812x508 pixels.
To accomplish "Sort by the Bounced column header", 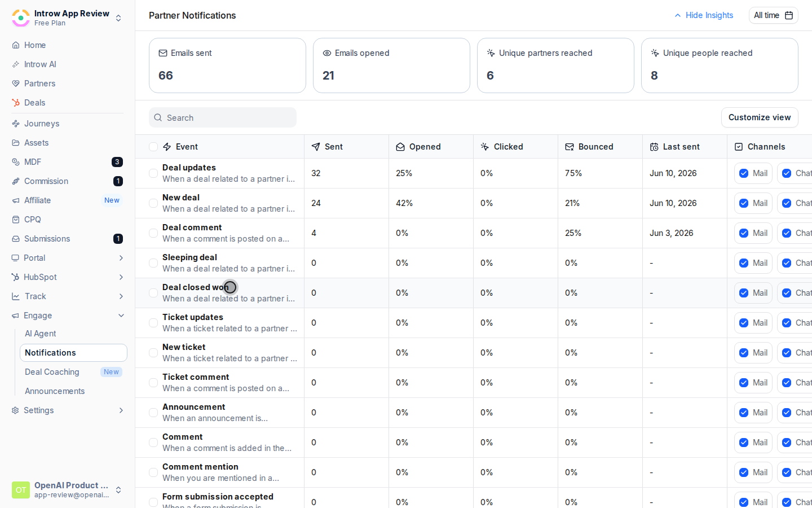I will tap(595, 147).
